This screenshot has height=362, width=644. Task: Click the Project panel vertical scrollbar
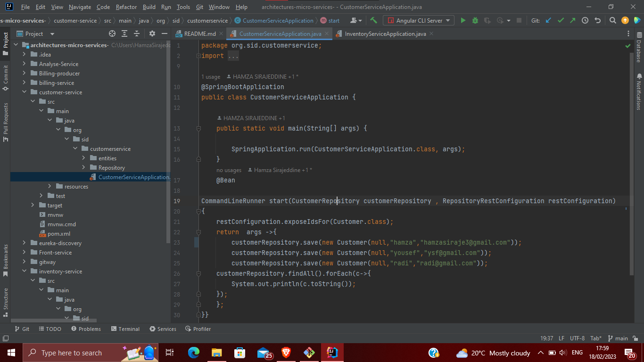(x=168, y=141)
